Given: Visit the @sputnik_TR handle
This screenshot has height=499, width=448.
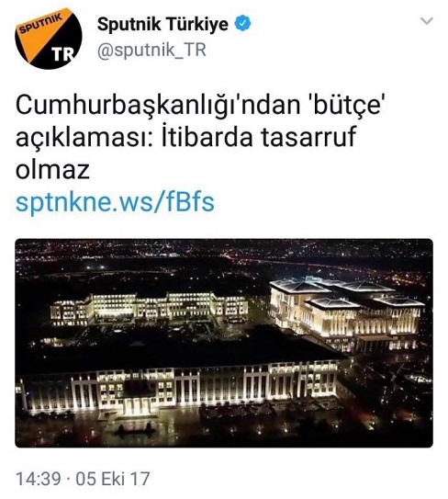Looking at the screenshot, I should (151, 50).
